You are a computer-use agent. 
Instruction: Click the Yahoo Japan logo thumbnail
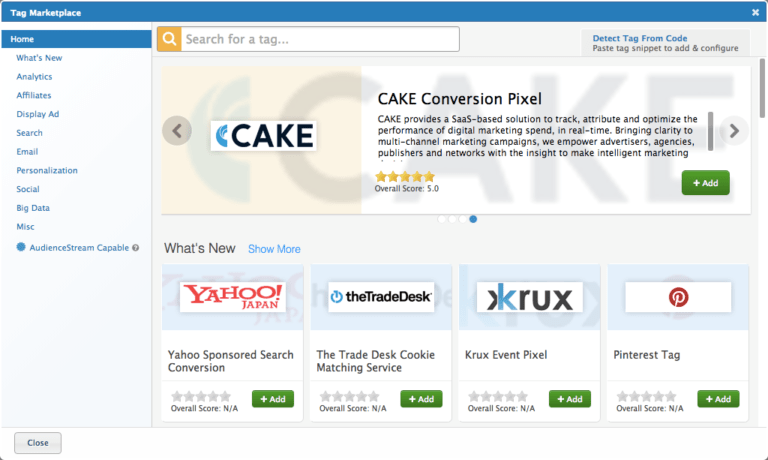coord(233,297)
